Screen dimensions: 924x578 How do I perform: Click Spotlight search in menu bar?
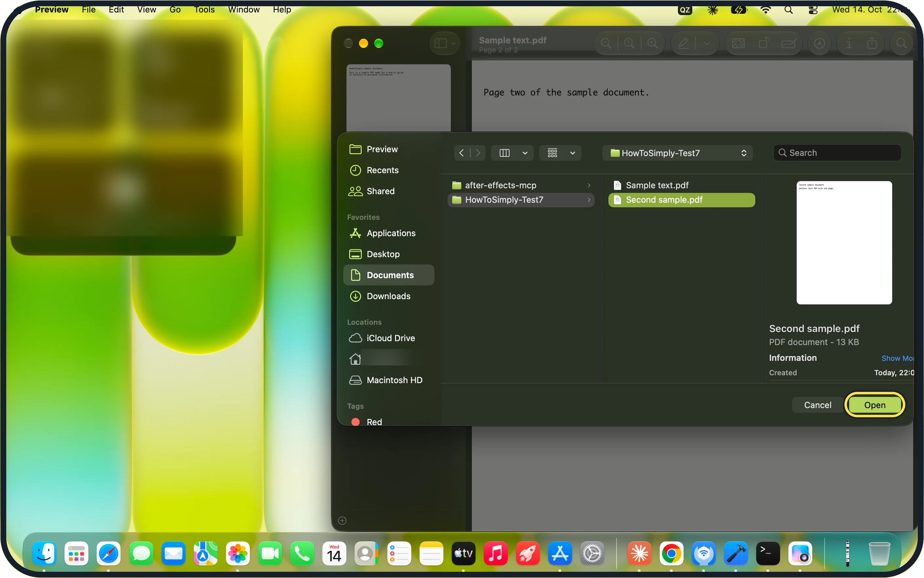788,10
